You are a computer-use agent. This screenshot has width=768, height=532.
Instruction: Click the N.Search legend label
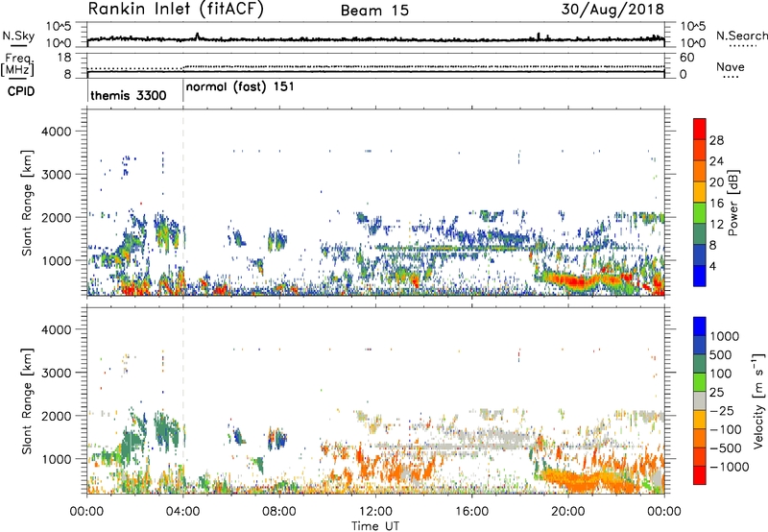pyautogui.click(x=741, y=36)
